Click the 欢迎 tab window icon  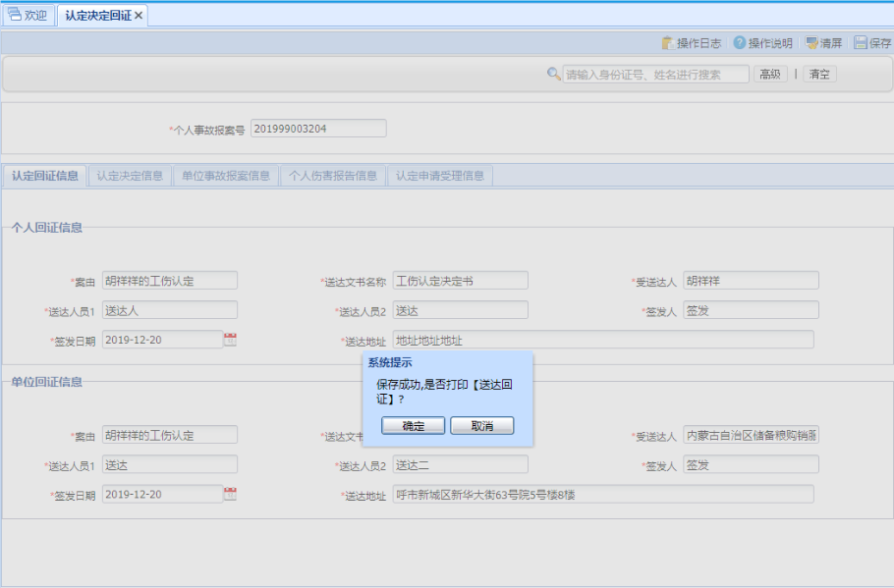pyautogui.click(x=15, y=15)
